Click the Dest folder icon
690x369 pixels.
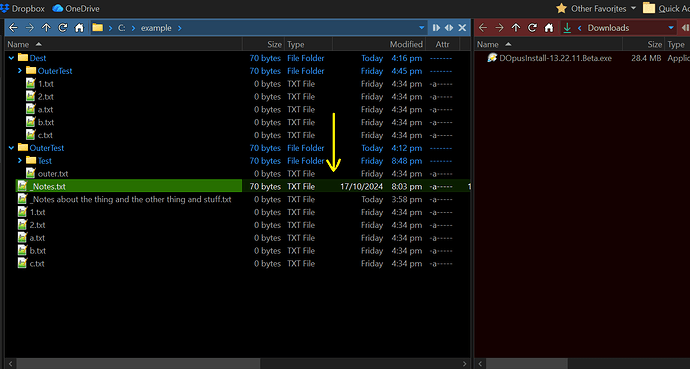coord(23,58)
